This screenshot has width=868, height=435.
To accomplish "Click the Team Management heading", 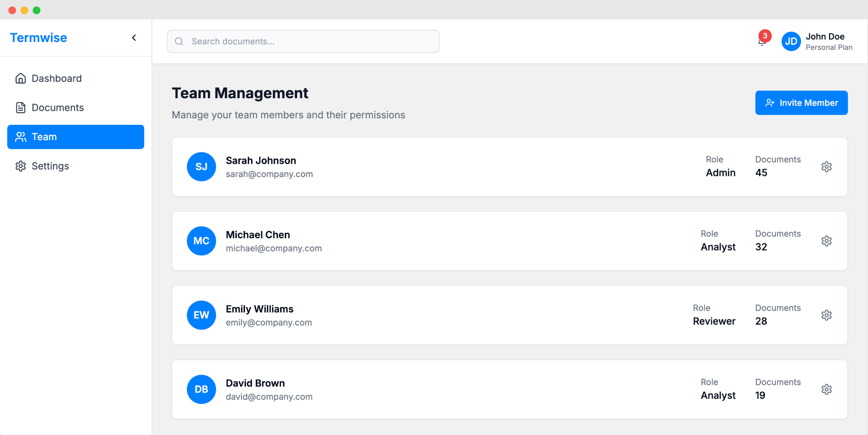I will tap(240, 93).
